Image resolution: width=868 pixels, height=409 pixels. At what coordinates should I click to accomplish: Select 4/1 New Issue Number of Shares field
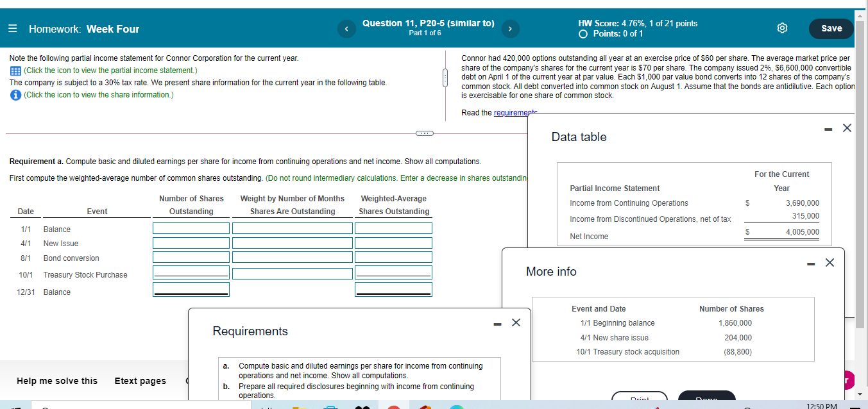click(191, 243)
